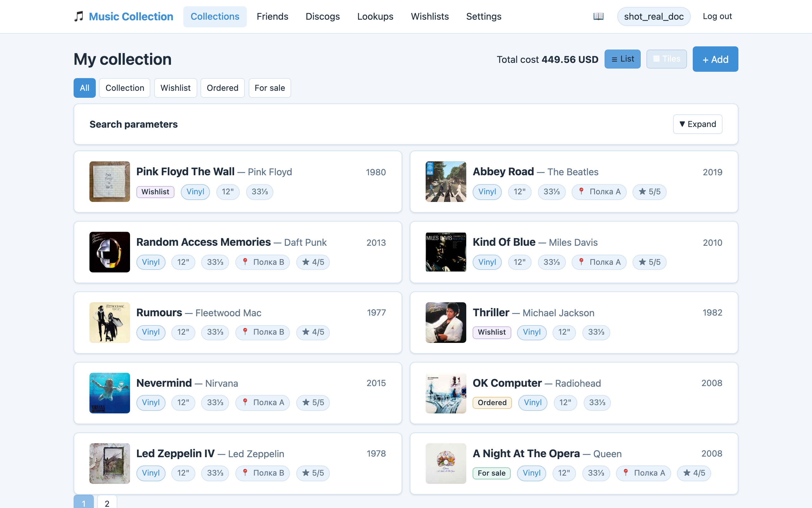Click the year 2013 on Random Access Memories
The width and height of the screenshot is (812, 508).
point(376,243)
